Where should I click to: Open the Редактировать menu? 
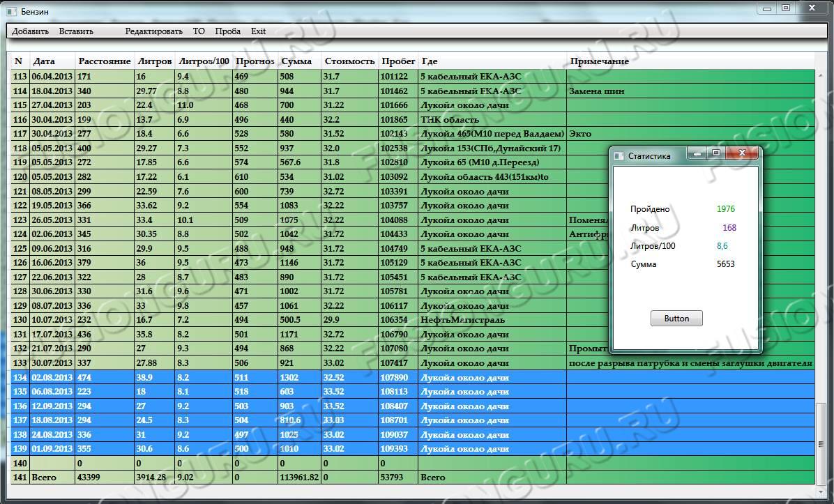coord(153,31)
